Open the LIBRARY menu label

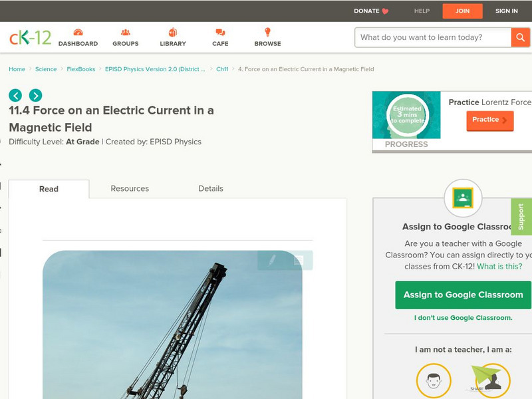[173, 44]
